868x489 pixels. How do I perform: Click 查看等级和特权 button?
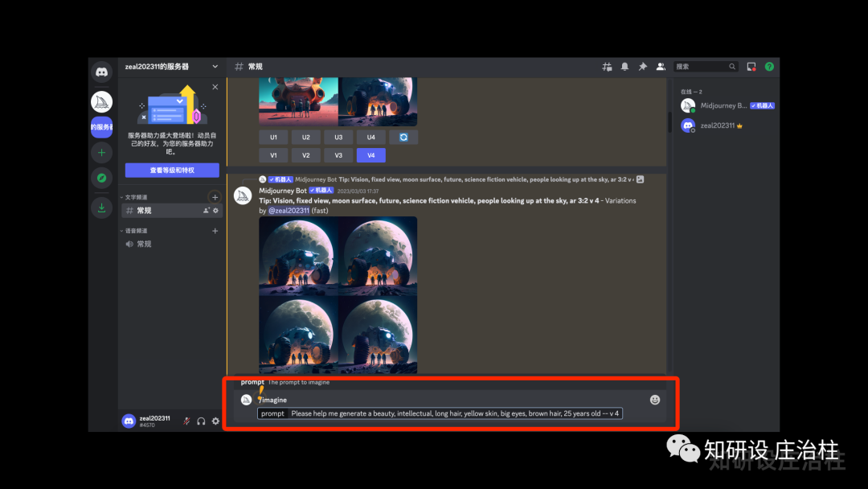[172, 170]
